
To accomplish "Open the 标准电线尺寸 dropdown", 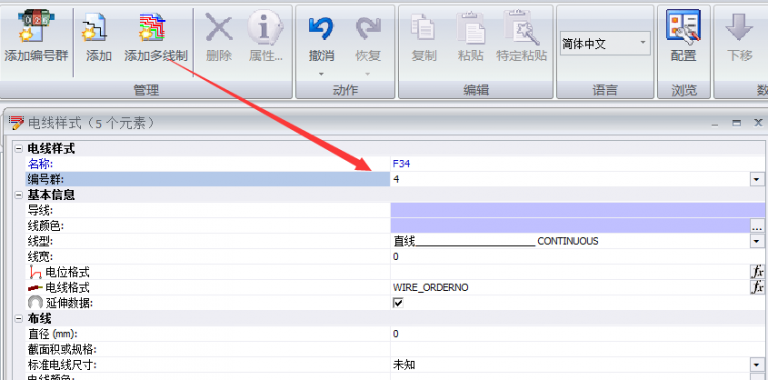I will [757, 365].
